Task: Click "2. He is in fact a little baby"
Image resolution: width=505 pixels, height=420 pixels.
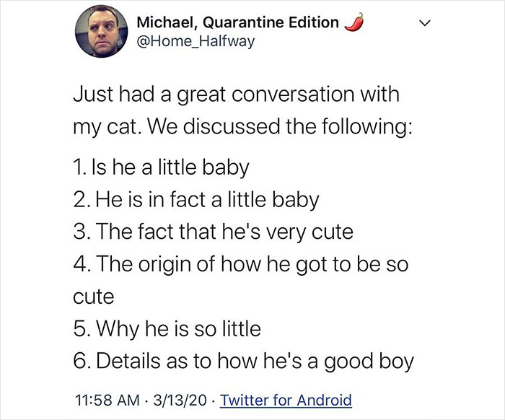Action: point(196,200)
